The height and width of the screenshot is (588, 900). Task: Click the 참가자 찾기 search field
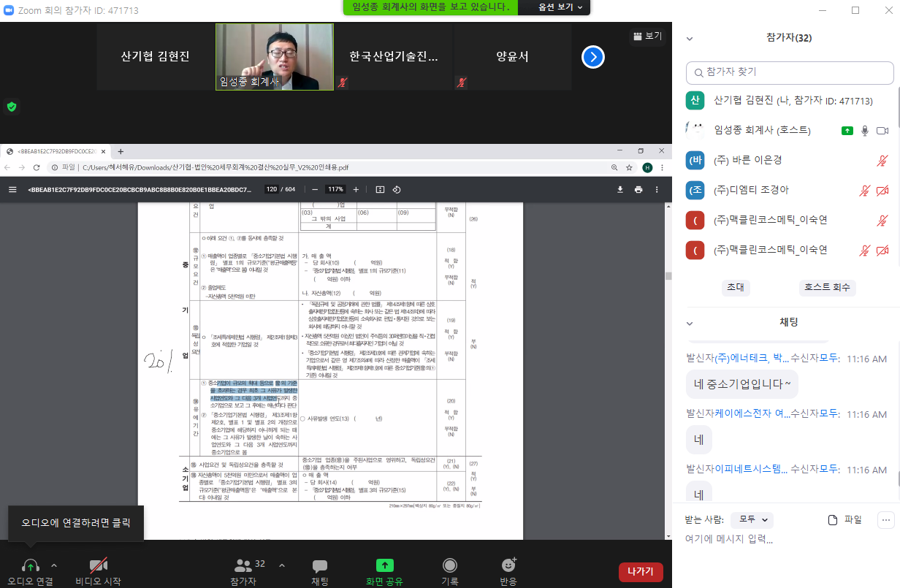pyautogui.click(x=790, y=72)
